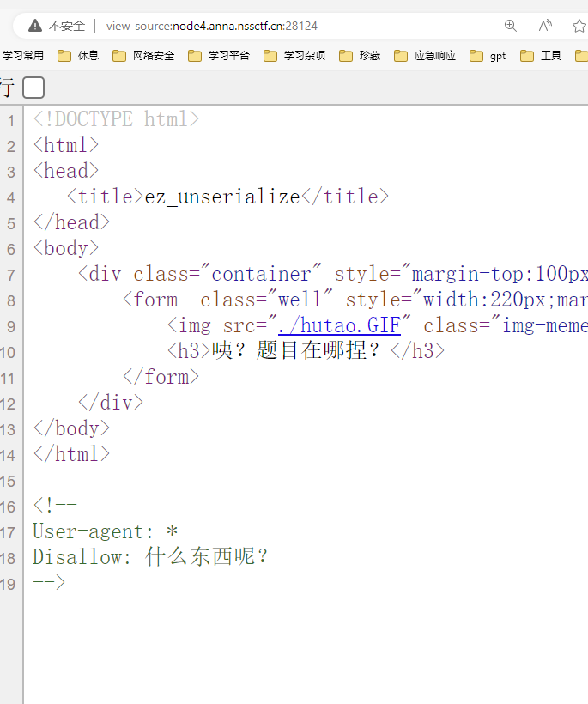This screenshot has height=704, width=588.
Task: Add page to favorites with star icon
Action: tap(579, 26)
